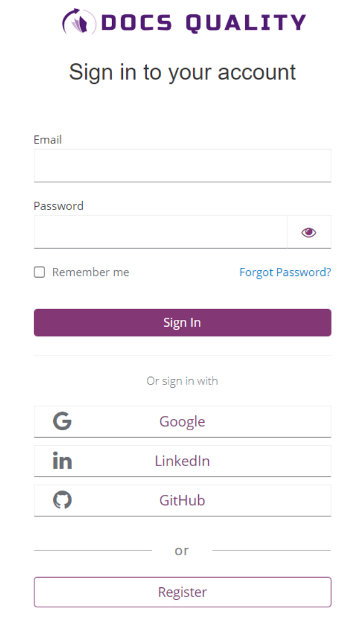Image resolution: width=364 pixels, height=617 pixels.
Task: Click inside the Email input field
Action: [x=182, y=165]
